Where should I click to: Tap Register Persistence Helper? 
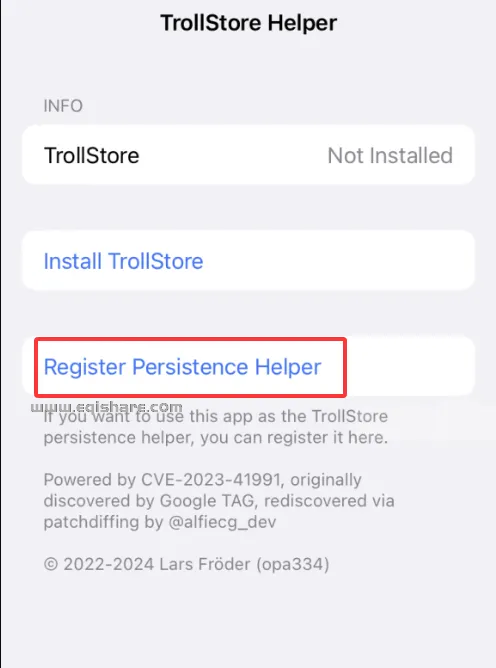182,367
